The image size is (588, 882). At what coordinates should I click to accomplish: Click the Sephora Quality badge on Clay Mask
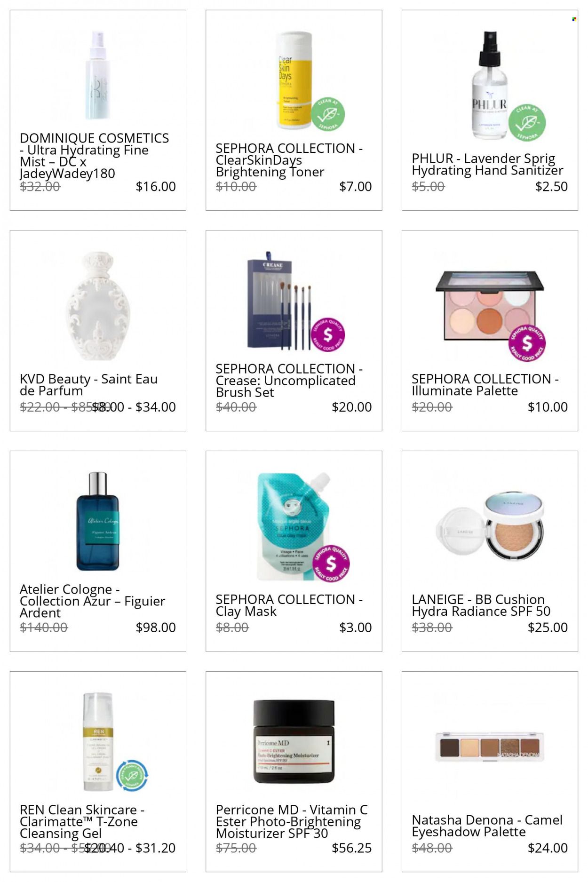(x=332, y=564)
